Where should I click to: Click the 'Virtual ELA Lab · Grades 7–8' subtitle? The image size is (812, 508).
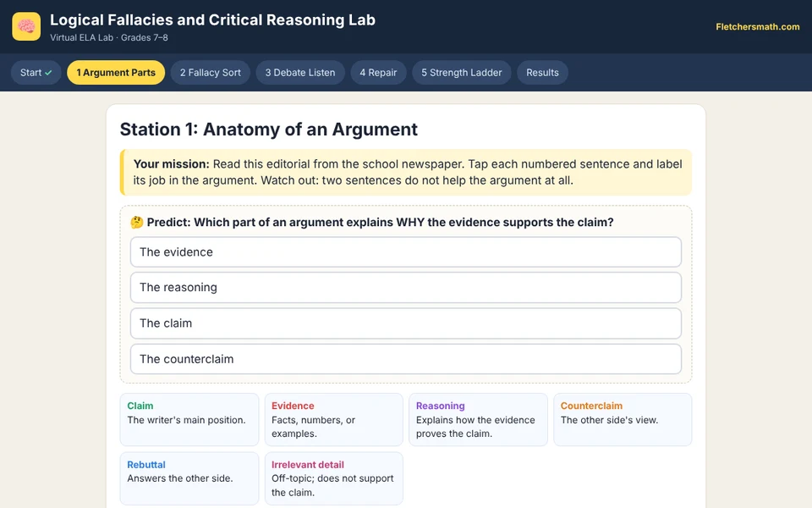[109, 37]
